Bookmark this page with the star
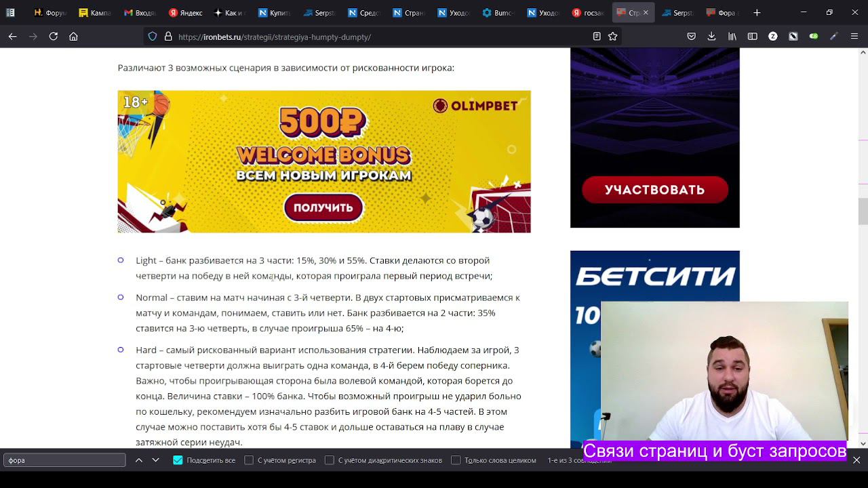This screenshot has height=488, width=868. (x=613, y=37)
